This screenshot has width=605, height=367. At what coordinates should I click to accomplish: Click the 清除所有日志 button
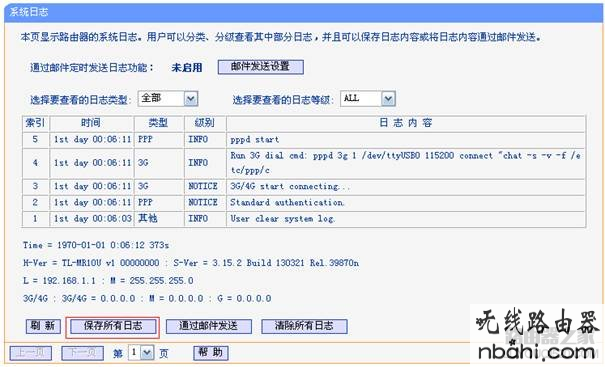pyautogui.click(x=304, y=326)
